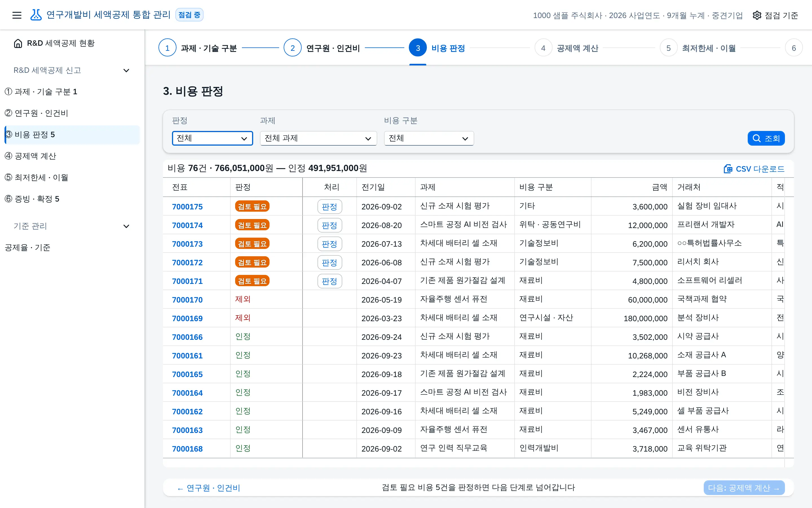This screenshot has height=508, width=812.
Task: Click the home icon beside R&D 세액공제 현황
Action: pos(18,43)
